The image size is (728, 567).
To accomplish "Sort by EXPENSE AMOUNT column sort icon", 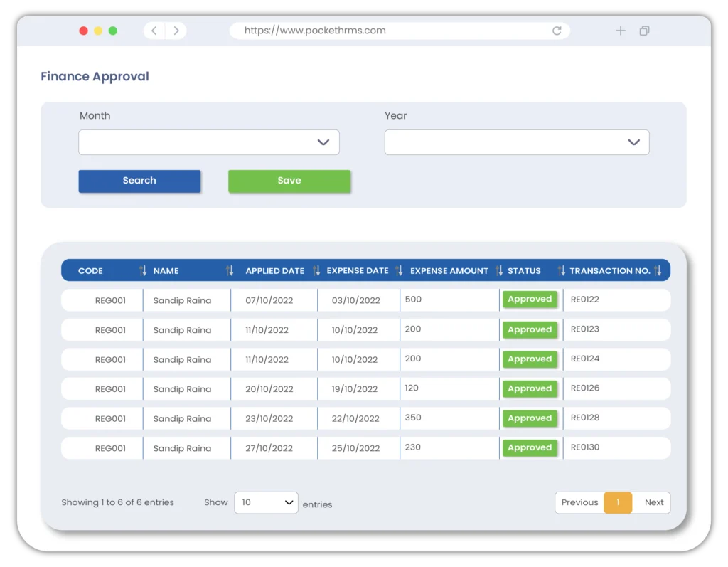I will [498, 270].
